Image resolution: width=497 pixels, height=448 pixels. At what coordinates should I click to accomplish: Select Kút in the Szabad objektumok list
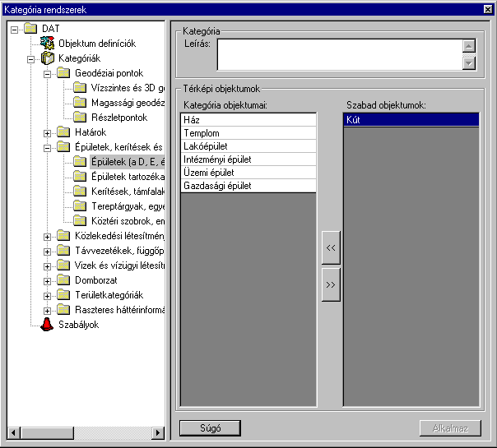[410, 120]
